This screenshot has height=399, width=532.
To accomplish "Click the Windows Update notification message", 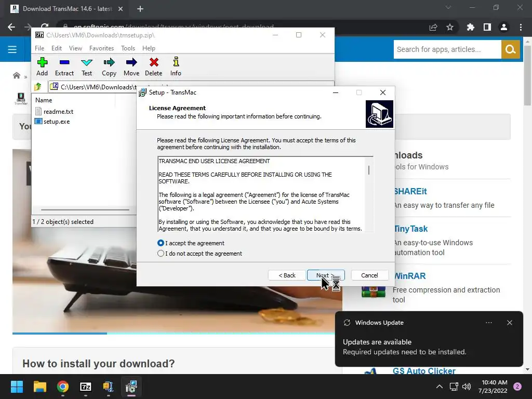I will [x=404, y=347].
